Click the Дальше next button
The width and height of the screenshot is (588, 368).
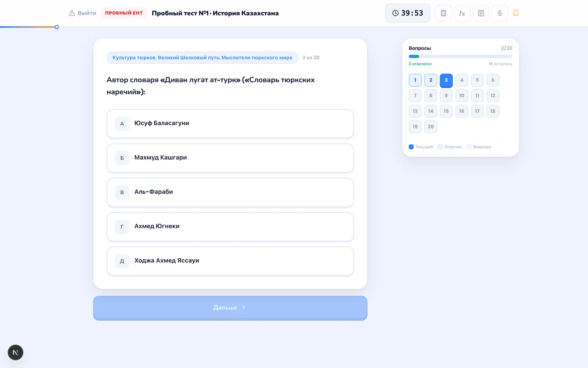(230, 308)
